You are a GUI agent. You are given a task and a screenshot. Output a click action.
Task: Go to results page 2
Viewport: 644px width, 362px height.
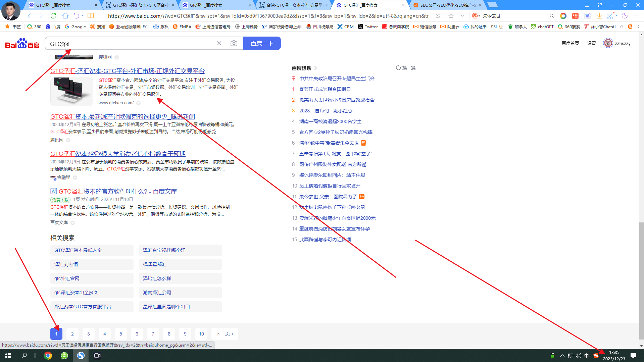tap(72, 334)
